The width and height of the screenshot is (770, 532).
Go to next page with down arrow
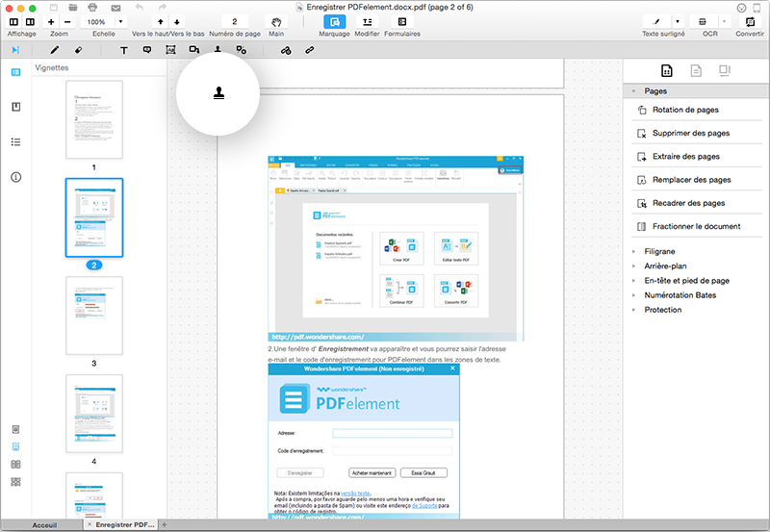(177, 21)
